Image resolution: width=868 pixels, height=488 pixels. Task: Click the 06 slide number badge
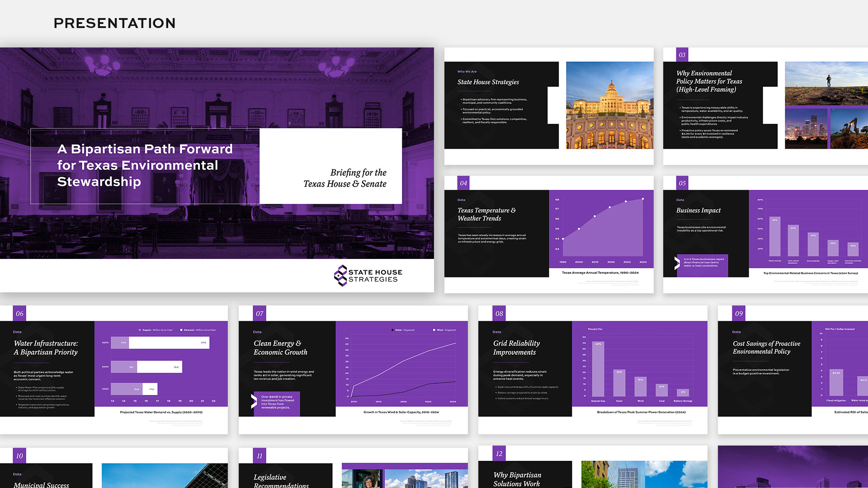[x=19, y=313]
